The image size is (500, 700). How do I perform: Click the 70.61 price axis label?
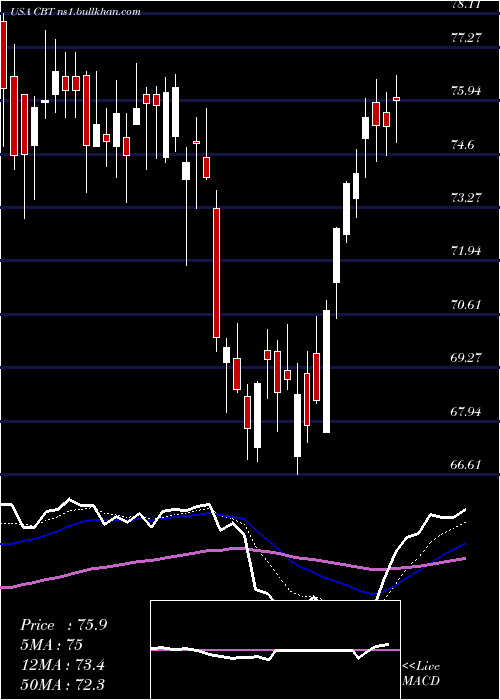[x=466, y=305]
